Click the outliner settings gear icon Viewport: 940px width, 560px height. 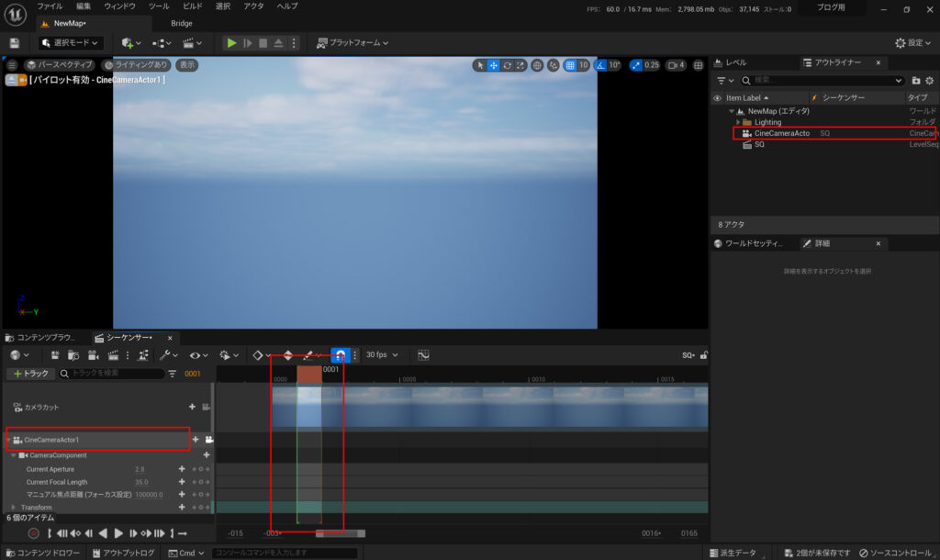(x=929, y=81)
